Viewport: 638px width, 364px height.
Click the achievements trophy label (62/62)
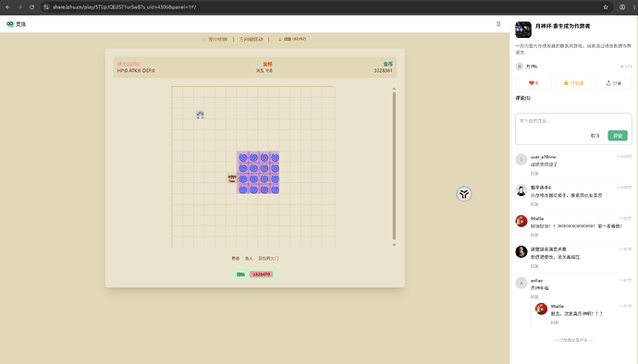292,39
